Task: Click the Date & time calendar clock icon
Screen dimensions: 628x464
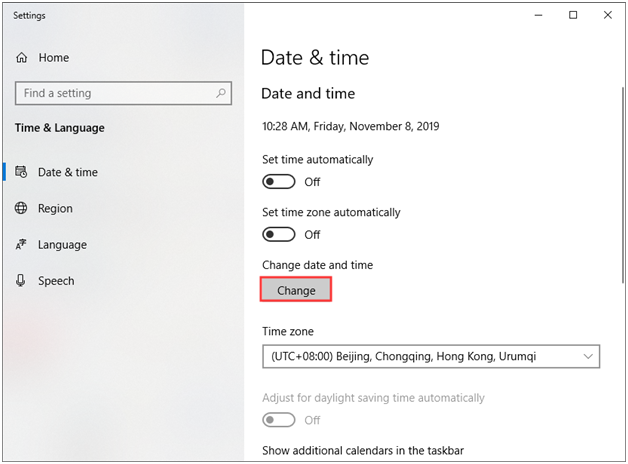Action: (21, 172)
